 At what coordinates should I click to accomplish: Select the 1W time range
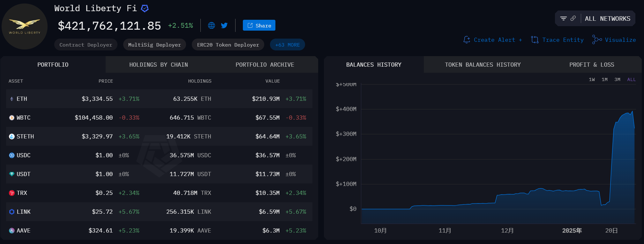tap(592, 79)
